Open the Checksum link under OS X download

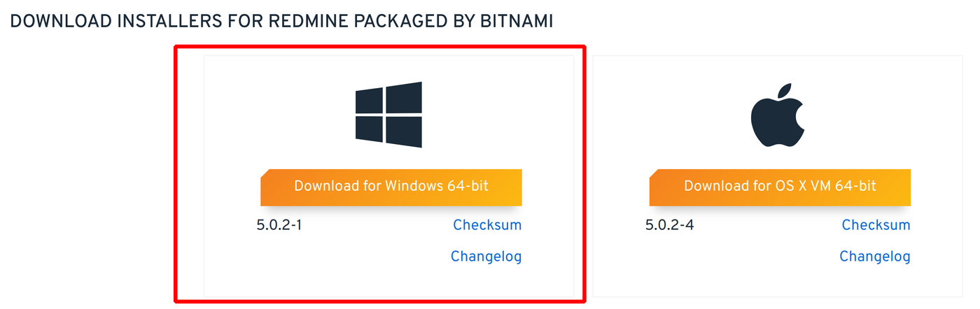point(876,225)
